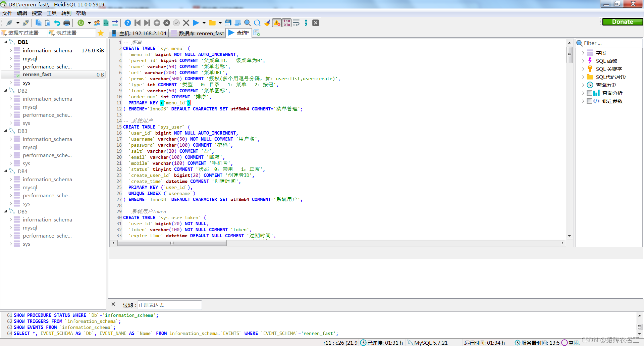Viewport: 644px width, 346px height.
Task: Disconnect from server using plug icon
Action: (x=26, y=23)
